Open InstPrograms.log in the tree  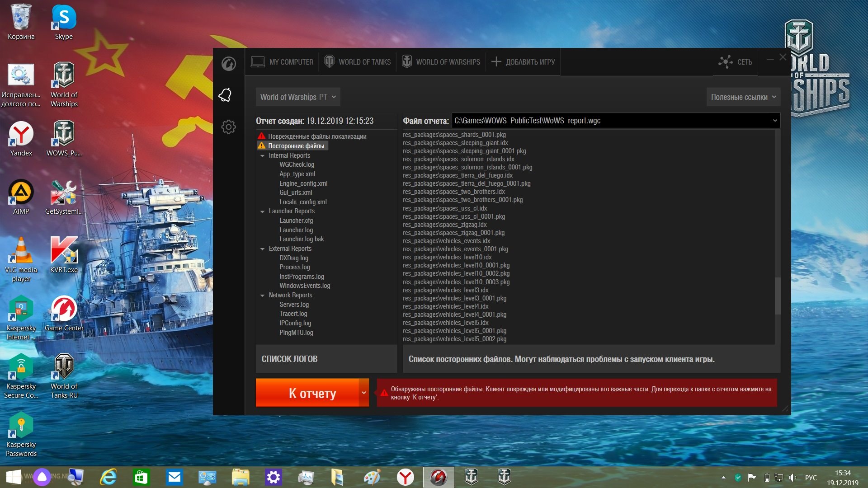302,277
